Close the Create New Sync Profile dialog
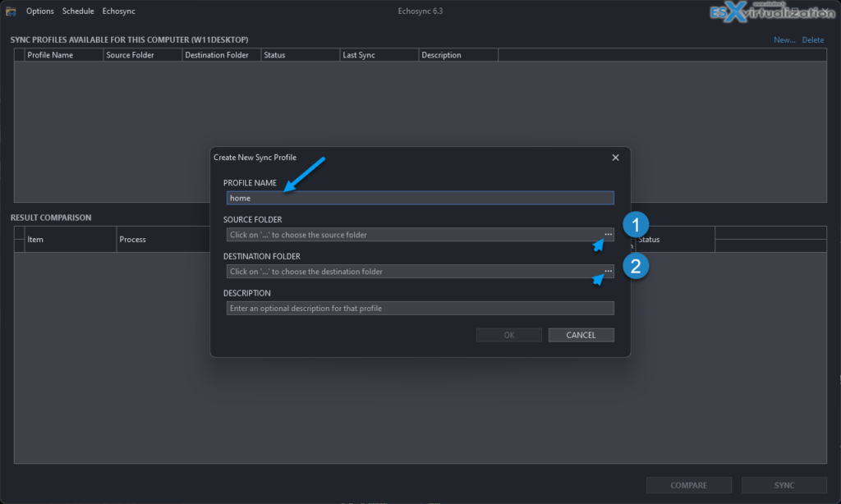The width and height of the screenshot is (841, 504). click(615, 157)
